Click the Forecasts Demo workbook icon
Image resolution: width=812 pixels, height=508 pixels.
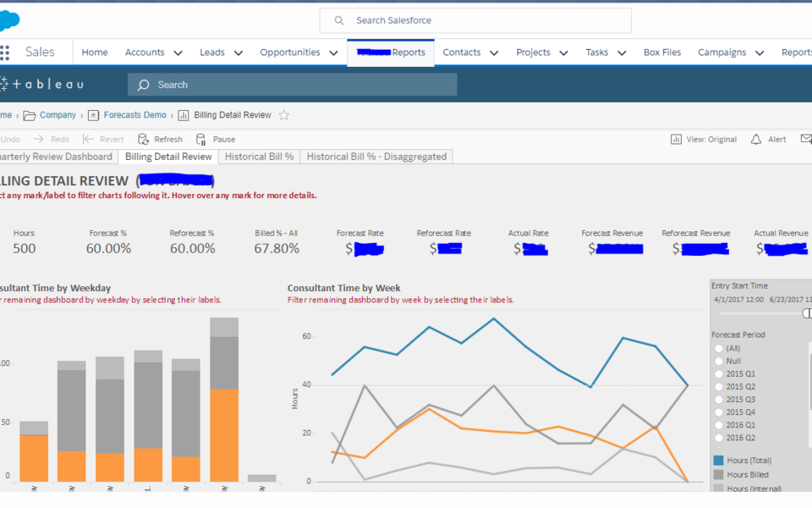pos(93,115)
